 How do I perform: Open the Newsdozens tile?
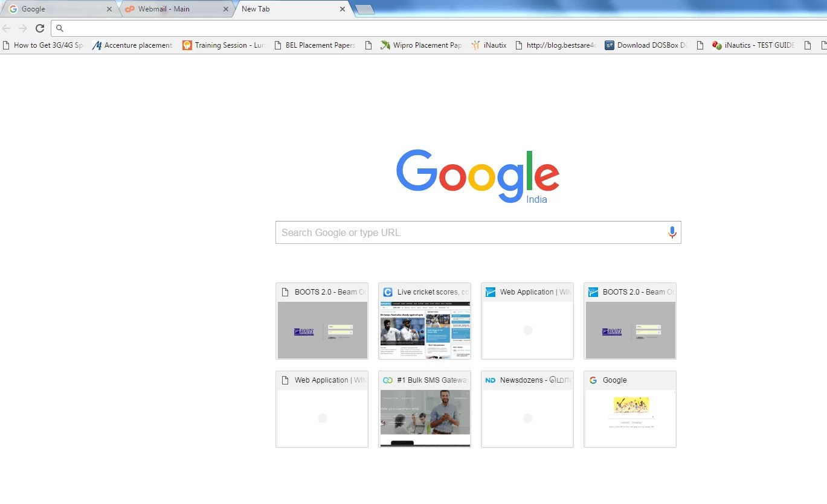[527, 409]
